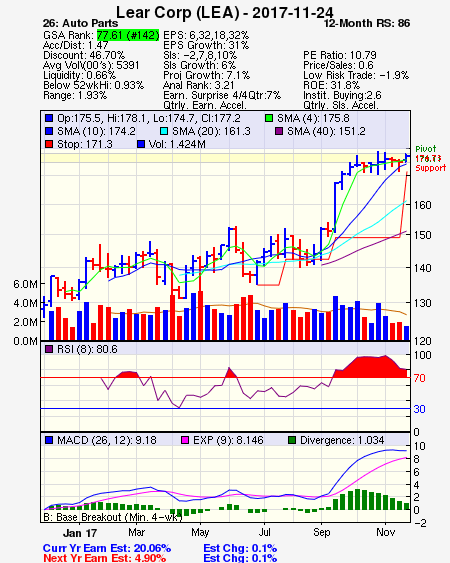This screenshot has width=450, height=563.
Task: Click the blue SMA (10) legend swatch
Action: click(49, 131)
